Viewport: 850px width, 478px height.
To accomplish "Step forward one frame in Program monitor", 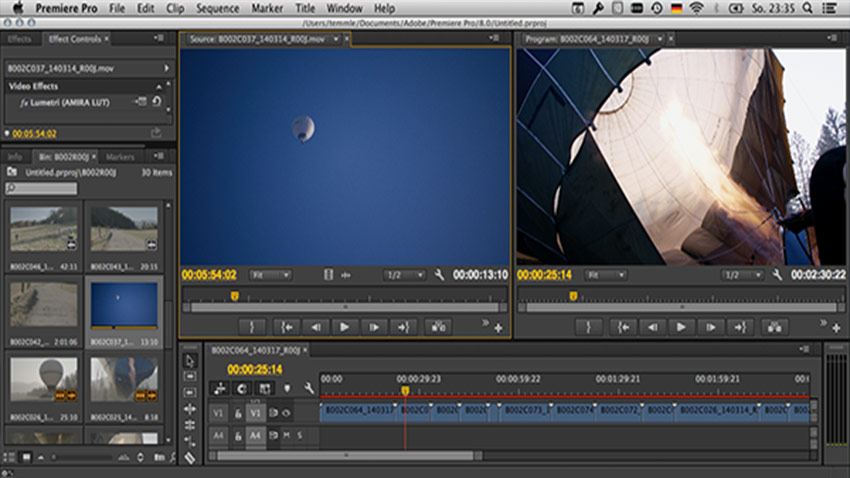I will coord(710,327).
